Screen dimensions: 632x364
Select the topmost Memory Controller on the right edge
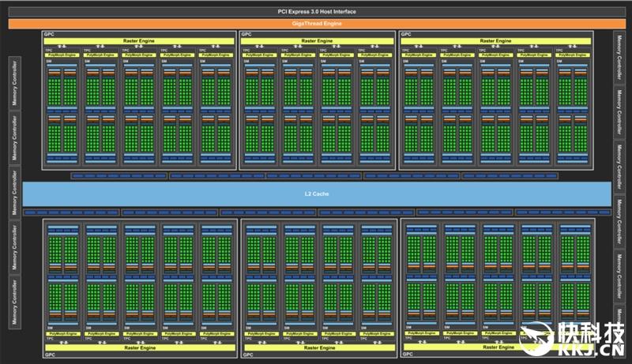619,58
